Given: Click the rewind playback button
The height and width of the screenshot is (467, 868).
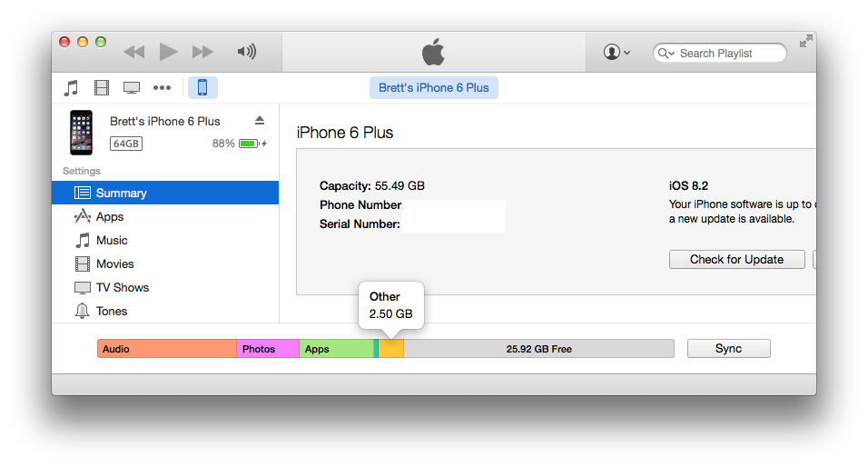Looking at the screenshot, I should [x=134, y=52].
